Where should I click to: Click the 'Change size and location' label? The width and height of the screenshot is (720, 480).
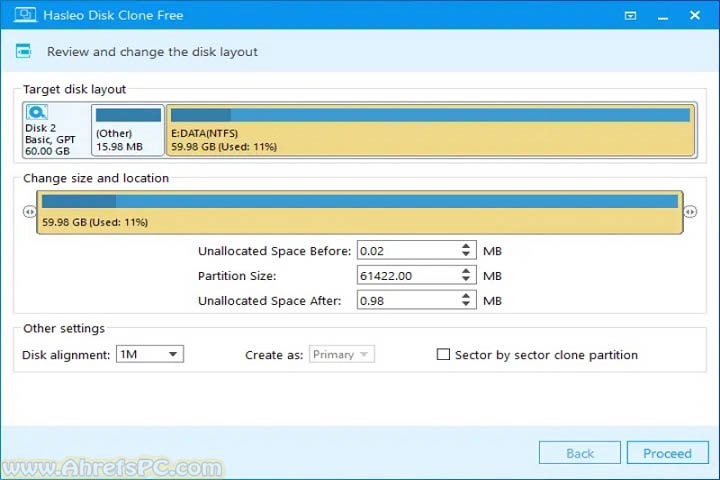pos(96,178)
